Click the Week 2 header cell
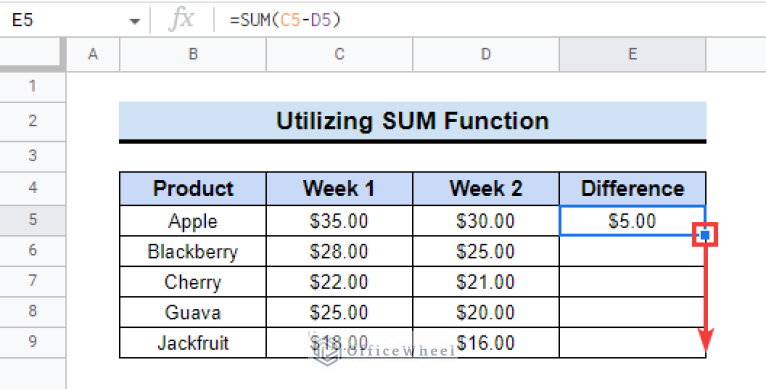Screen dimensions: 766x389 point(486,189)
